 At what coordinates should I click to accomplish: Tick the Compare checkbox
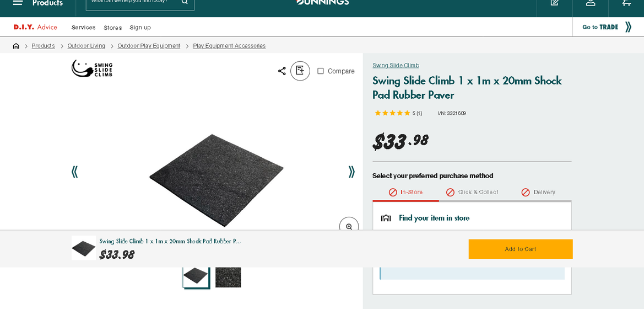point(321,71)
